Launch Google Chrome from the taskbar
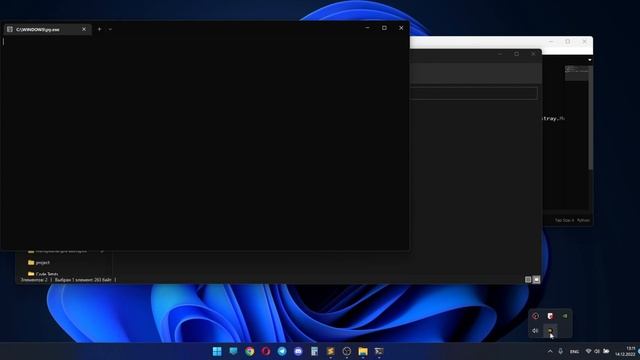Image resolution: width=640 pixels, height=360 pixels. tap(249, 351)
